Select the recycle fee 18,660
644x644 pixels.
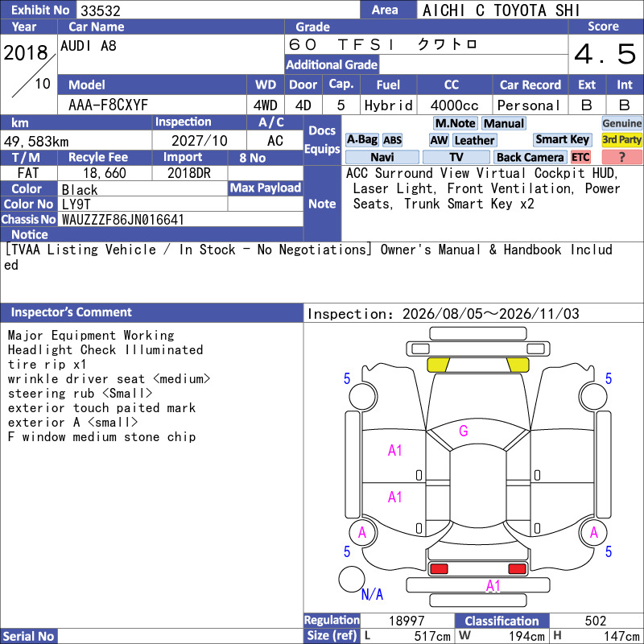[x=105, y=173]
